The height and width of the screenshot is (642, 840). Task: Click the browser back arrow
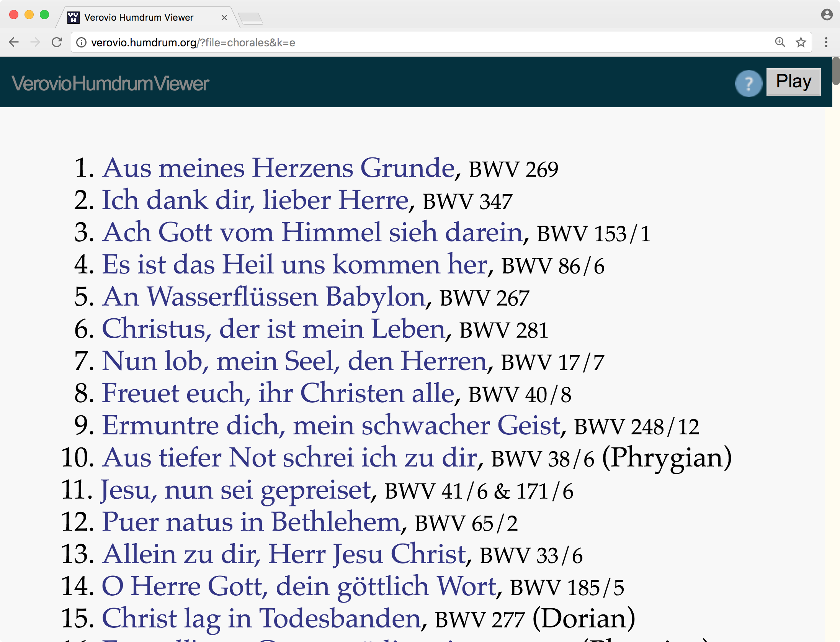[14, 42]
